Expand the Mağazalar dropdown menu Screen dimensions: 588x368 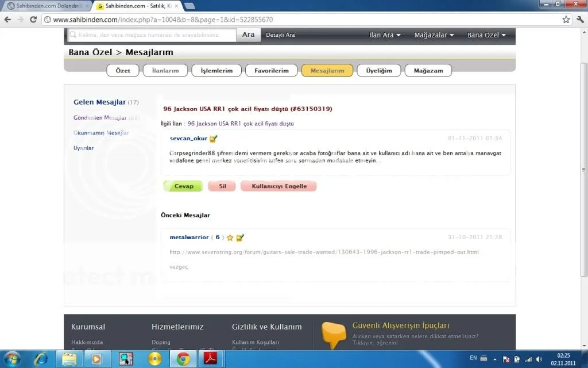point(433,34)
